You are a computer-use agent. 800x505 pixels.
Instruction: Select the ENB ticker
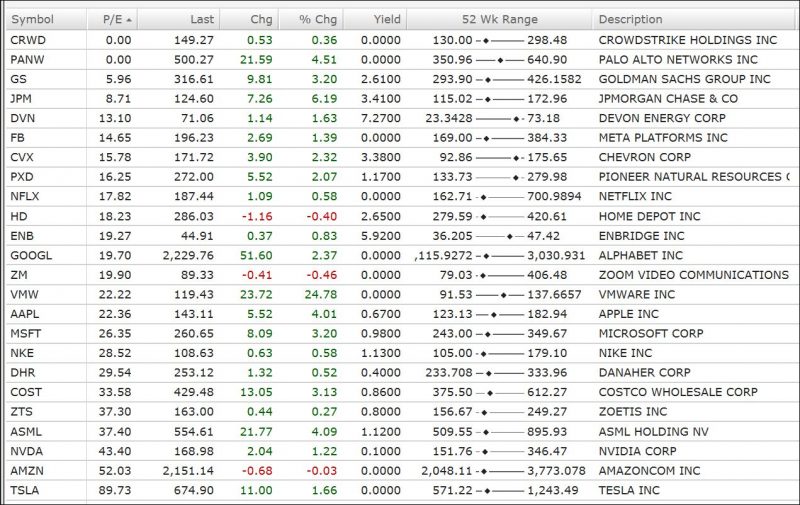click(x=22, y=236)
